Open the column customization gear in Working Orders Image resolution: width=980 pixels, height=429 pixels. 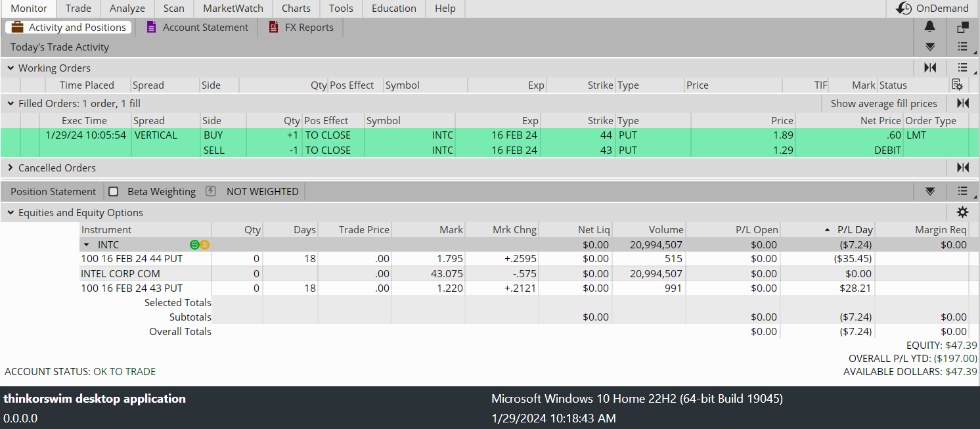click(957, 85)
